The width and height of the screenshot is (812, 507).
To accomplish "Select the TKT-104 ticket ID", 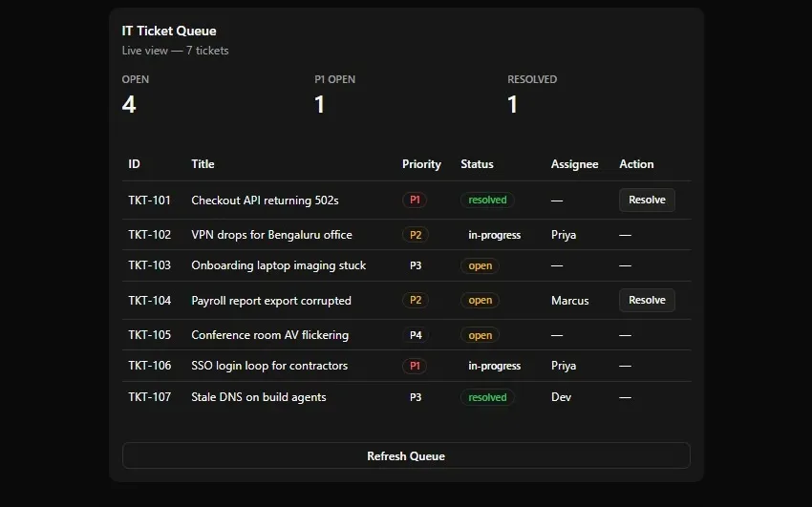I will pyautogui.click(x=149, y=301).
